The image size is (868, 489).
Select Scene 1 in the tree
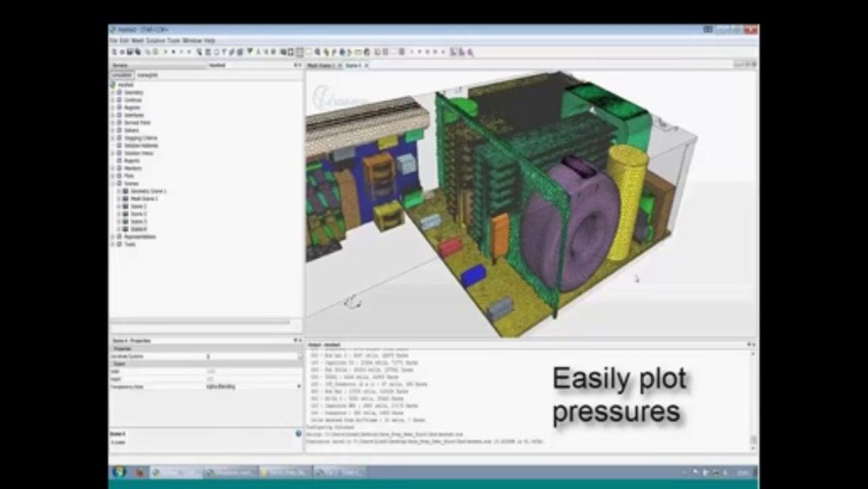(x=138, y=206)
